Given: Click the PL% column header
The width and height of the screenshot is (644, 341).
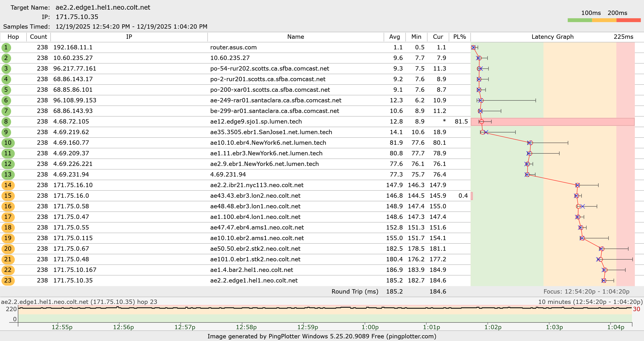Looking at the screenshot, I should [x=459, y=37].
